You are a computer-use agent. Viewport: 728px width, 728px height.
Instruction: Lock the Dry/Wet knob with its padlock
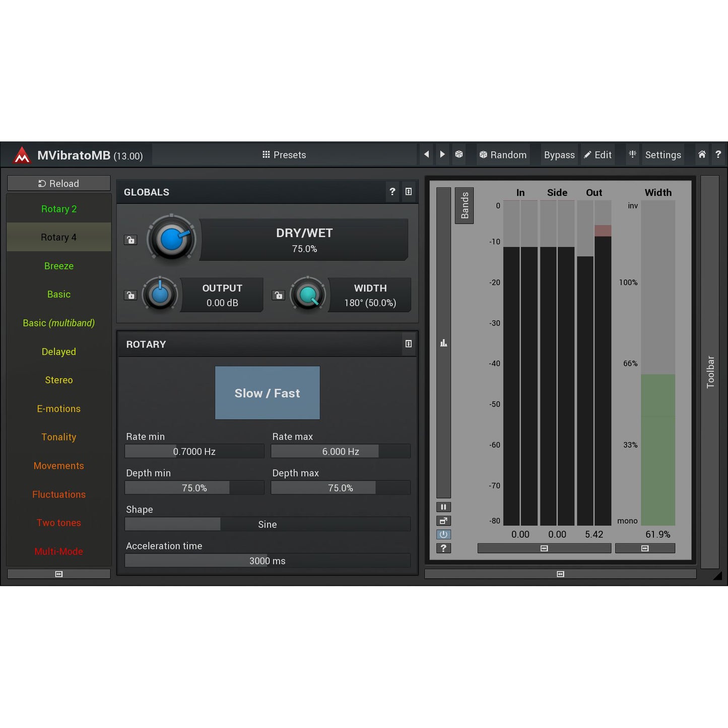click(130, 240)
